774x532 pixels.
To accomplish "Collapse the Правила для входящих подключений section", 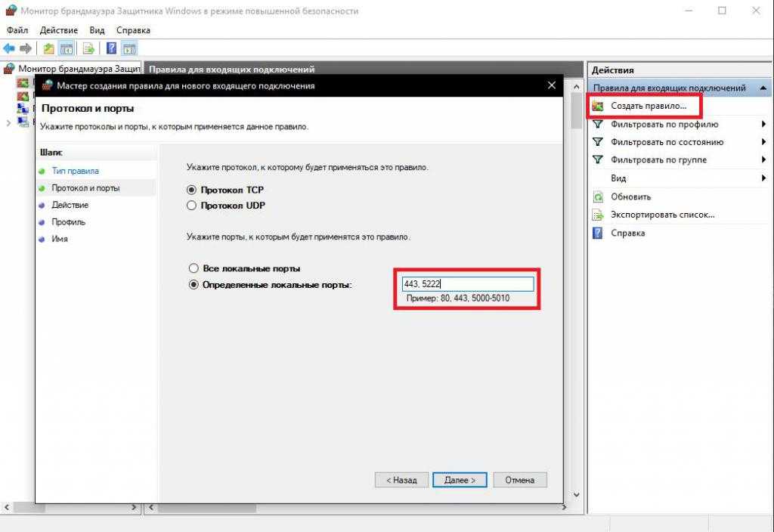I will coord(762,88).
